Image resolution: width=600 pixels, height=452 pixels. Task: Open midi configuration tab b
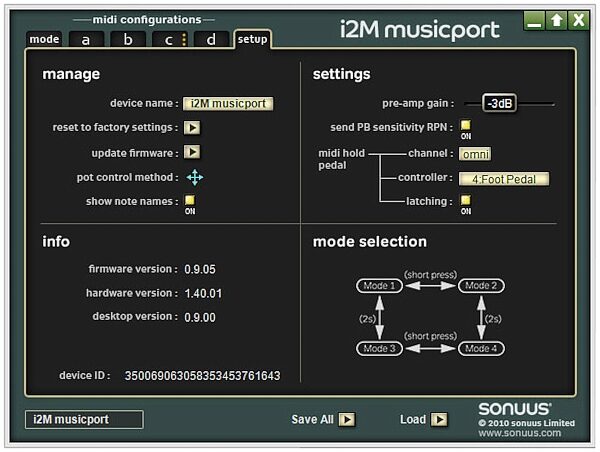(x=128, y=39)
